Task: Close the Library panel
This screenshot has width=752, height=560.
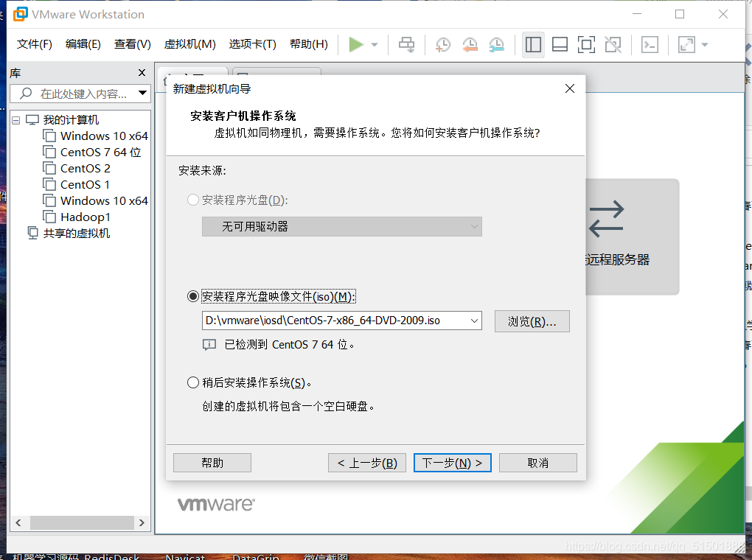Action: tap(142, 72)
